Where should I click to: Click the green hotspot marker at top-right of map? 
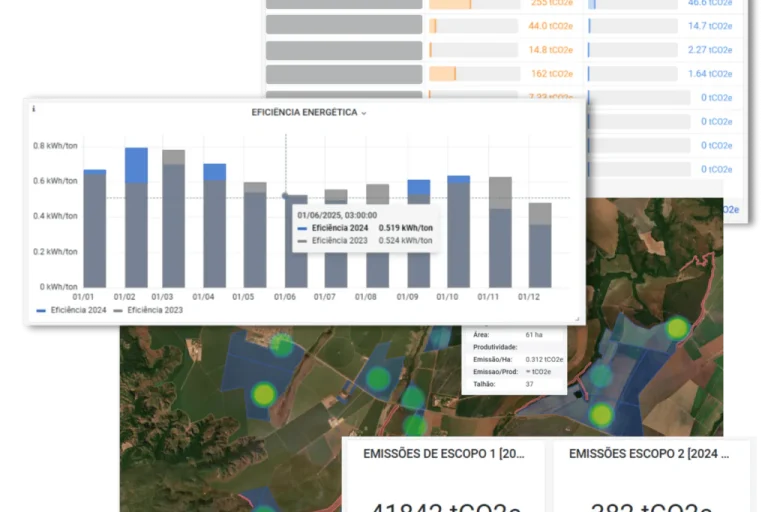[x=677, y=328]
